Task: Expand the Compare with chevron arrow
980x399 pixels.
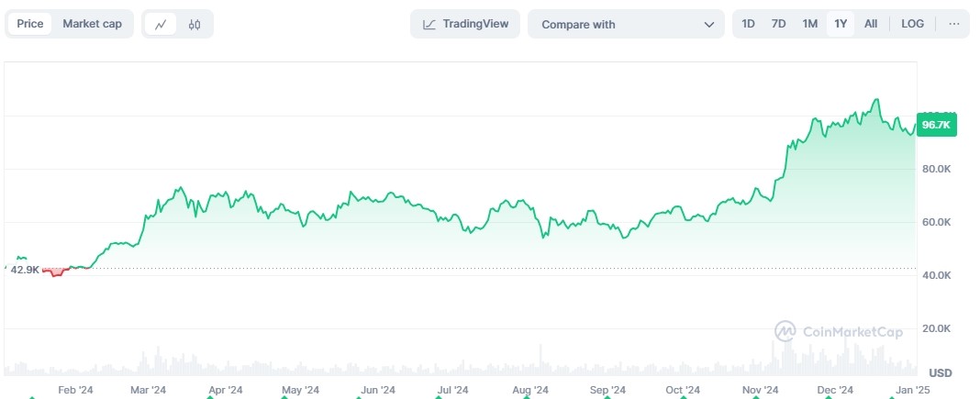Action: pyautogui.click(x=708, y=25)
